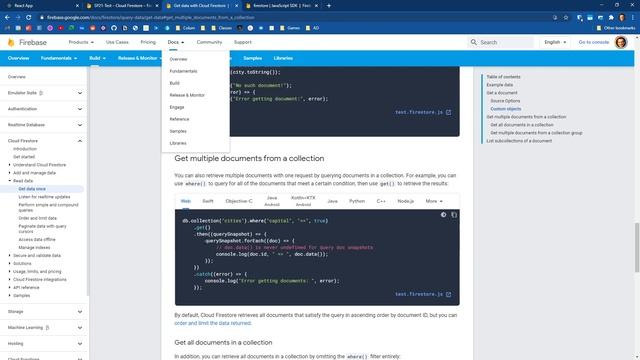The width and height of the screenshot is (640, 360).
Task: Expand the Authentication sidebar section
Action: (80, 109)
